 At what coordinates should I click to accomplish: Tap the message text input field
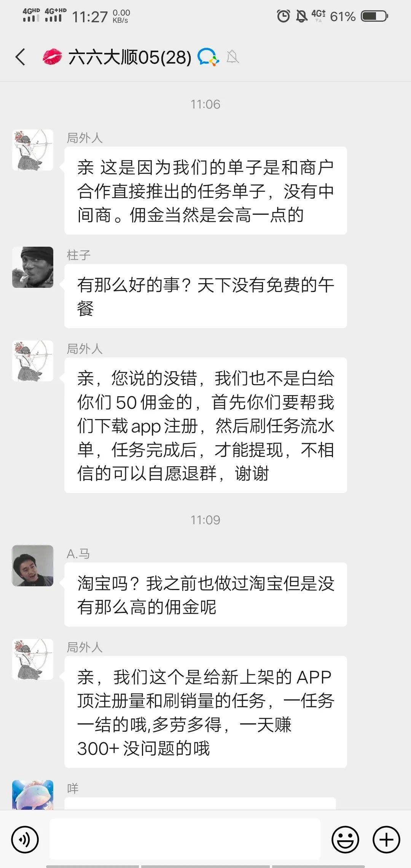click(x=185, y=839)
